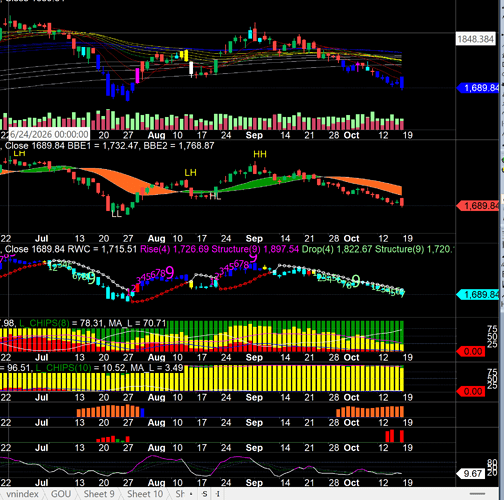The height and width of the screenshot is (500, 504).
Task: Click the L_CHIPS(8) = 78.31 title text
Action: (61, 323)
